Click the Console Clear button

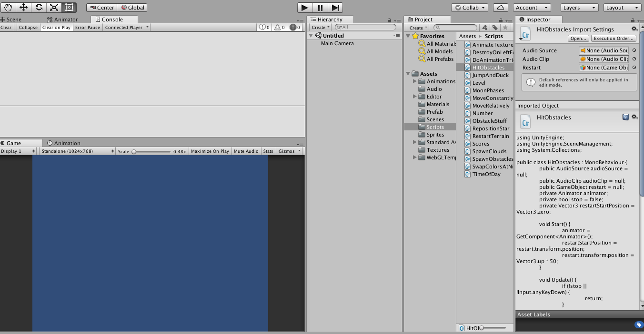[6, 27]
